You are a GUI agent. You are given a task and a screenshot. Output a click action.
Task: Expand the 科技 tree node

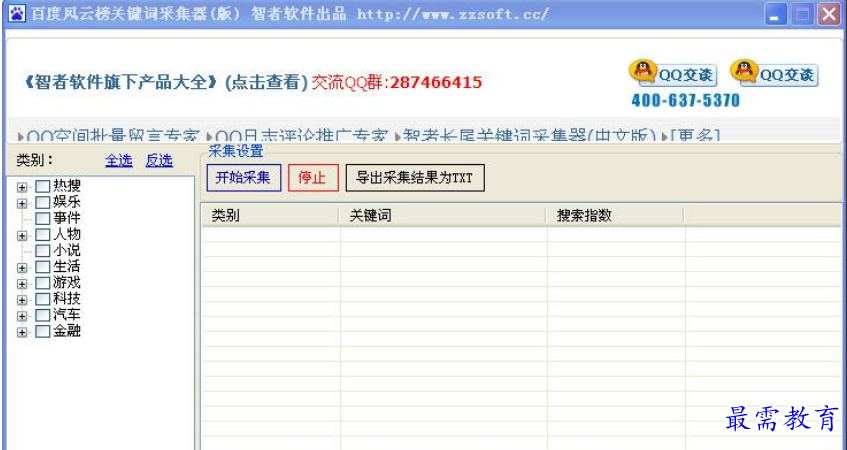pyautogui.click(x=22, y=300)
